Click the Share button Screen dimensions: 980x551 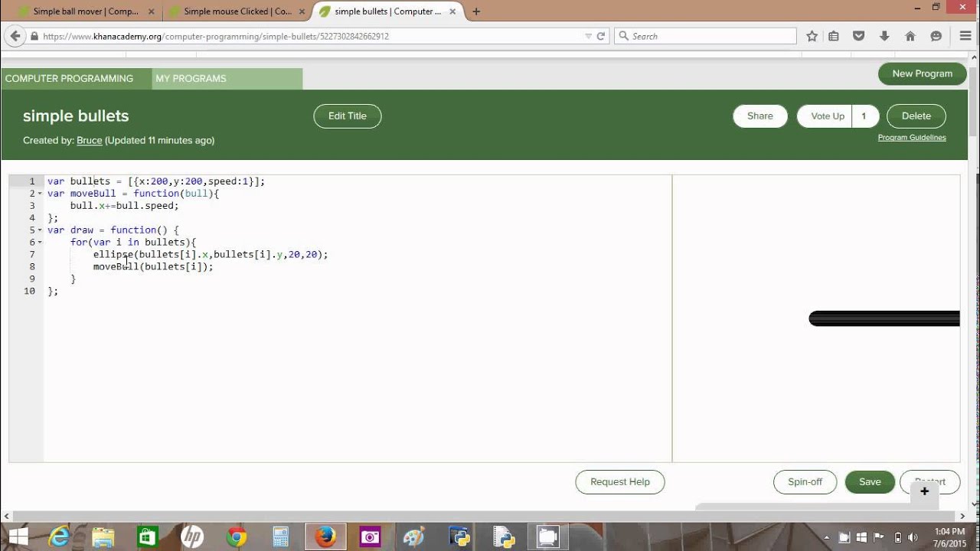760,116
